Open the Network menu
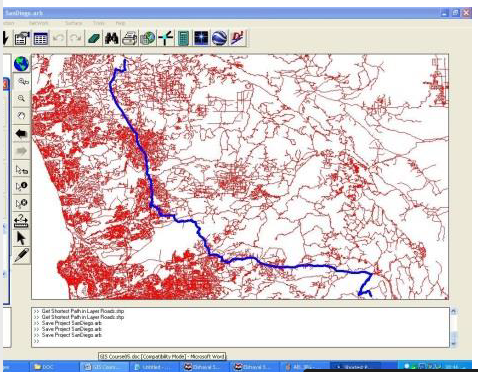Image resolution: width=478 pixels, height=372 pixels. 39,23
